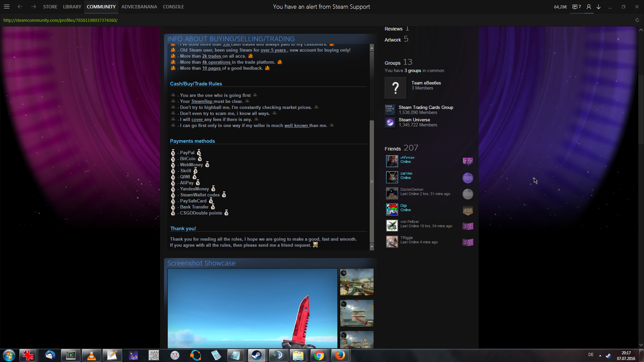Click the forward navigation arrow
This screenshot has width=644, height=362.
(33, 7)
